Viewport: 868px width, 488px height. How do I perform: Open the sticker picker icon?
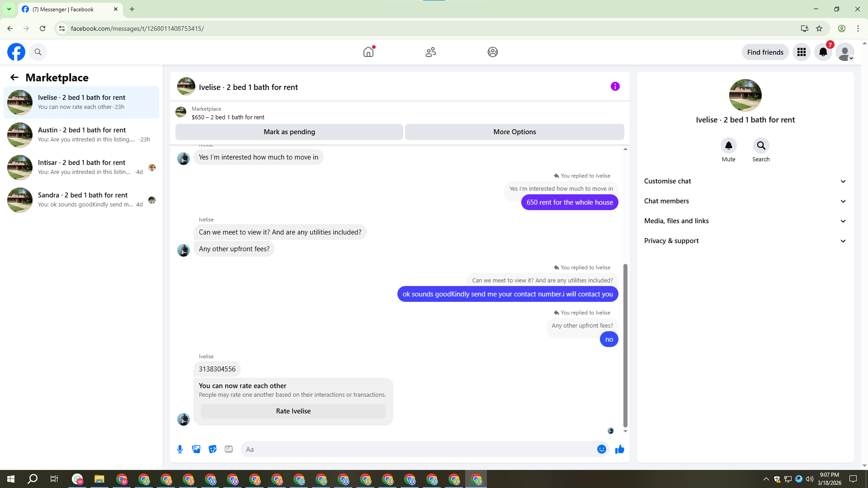point(212,449)
